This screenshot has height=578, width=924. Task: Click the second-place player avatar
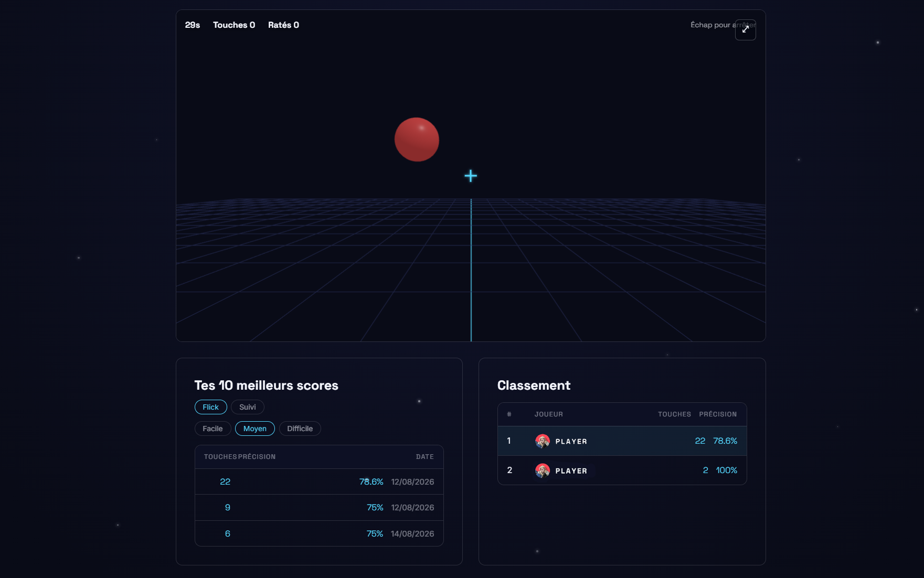tap(543, 470)
